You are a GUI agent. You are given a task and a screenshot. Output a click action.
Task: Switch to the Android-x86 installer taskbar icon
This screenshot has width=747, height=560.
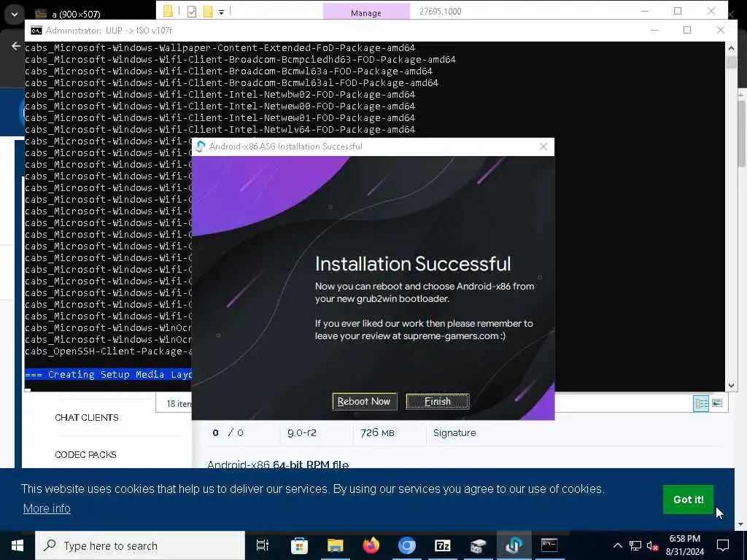click(514, 545)
